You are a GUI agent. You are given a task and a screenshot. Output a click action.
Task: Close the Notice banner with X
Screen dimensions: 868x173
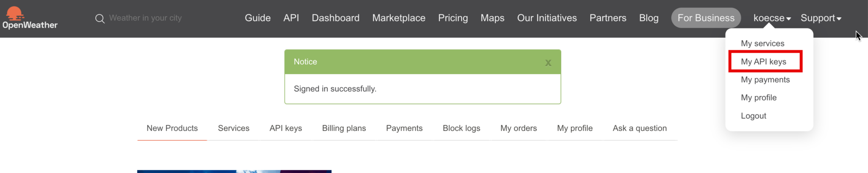tap(548, 63)
